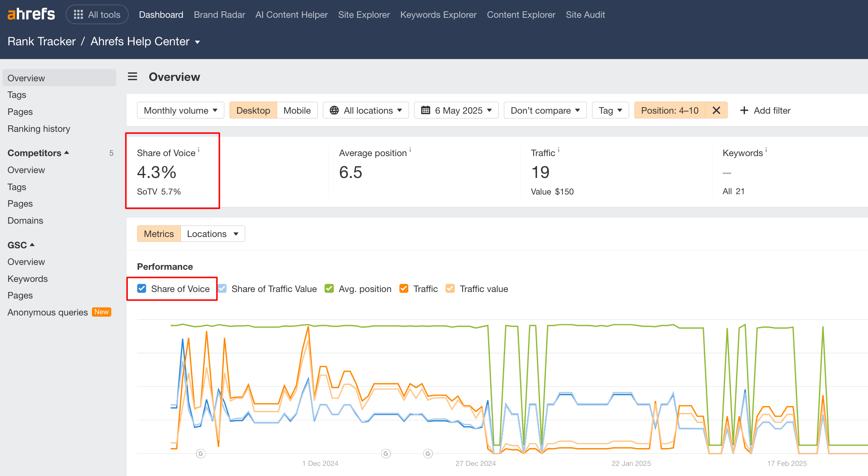
Task: Click the Performance heading
Action: 165,267
